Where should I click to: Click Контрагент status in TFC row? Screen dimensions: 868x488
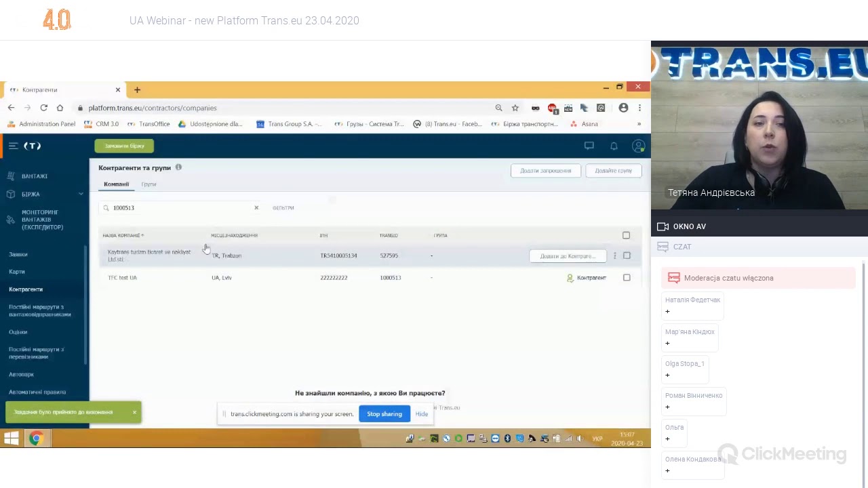[587, 278]
